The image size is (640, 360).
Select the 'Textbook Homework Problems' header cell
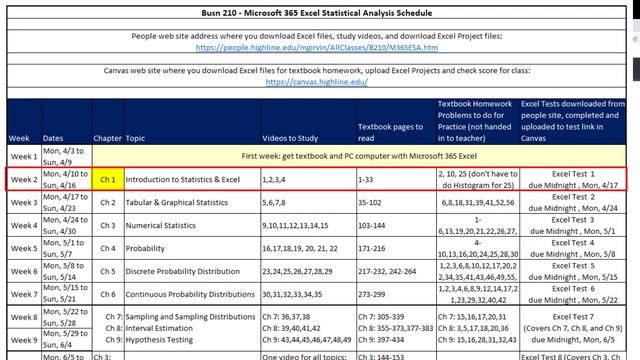(478, 122)
